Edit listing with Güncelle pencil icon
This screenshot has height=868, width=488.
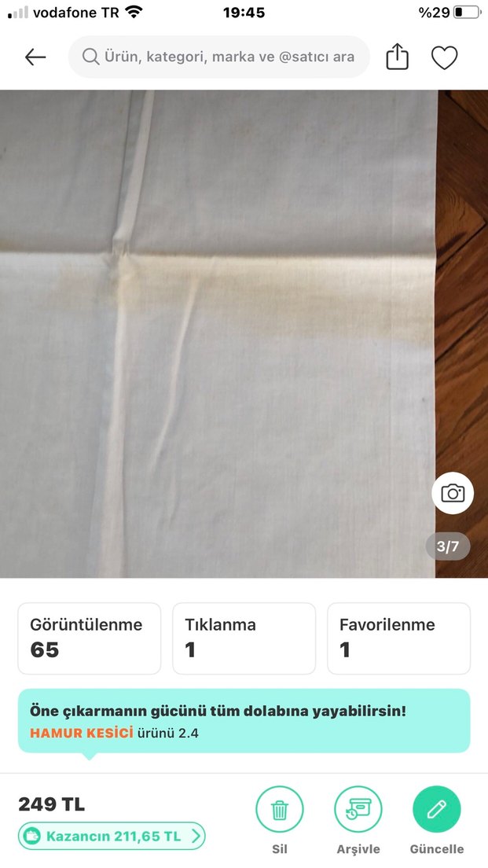coord(437,810)
